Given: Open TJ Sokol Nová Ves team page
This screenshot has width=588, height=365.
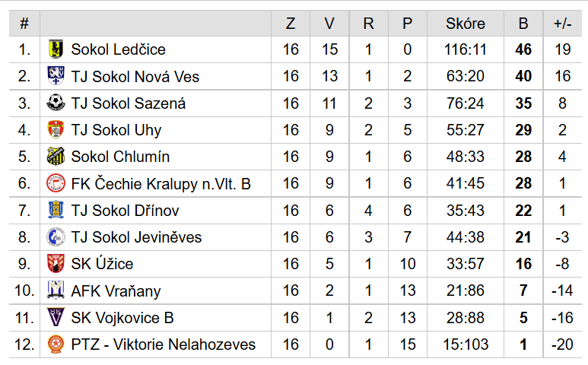Looking at the screenshot, I should click(135, 76).
